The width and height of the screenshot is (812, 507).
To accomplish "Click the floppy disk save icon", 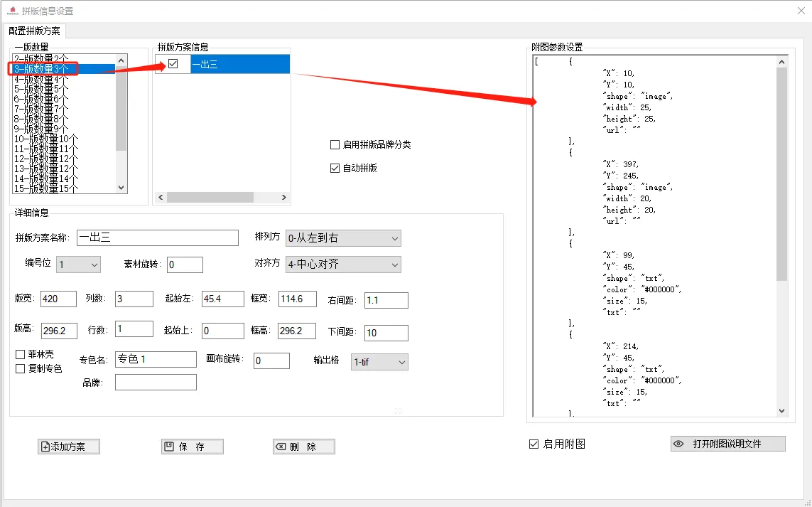I will coord(169,447).
